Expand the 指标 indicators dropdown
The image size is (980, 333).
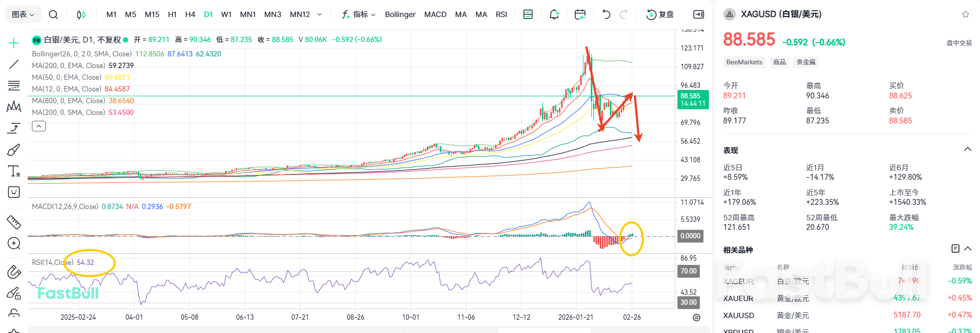(359, 14)
